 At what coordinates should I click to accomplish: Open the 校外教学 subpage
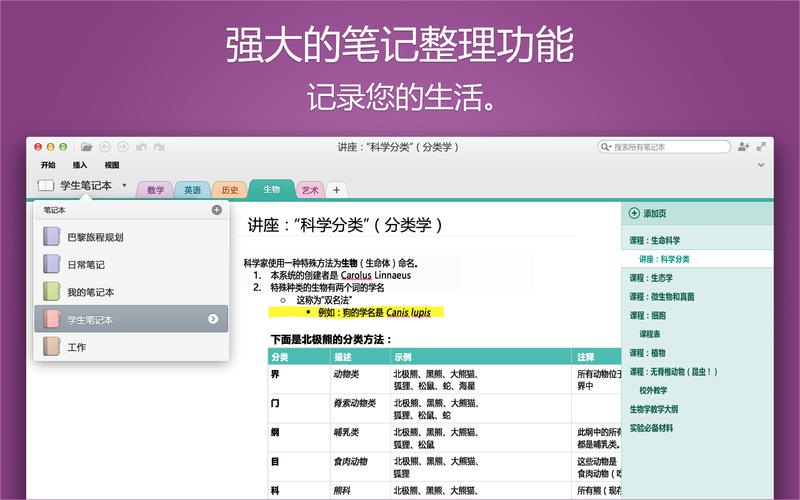point(697,390)
